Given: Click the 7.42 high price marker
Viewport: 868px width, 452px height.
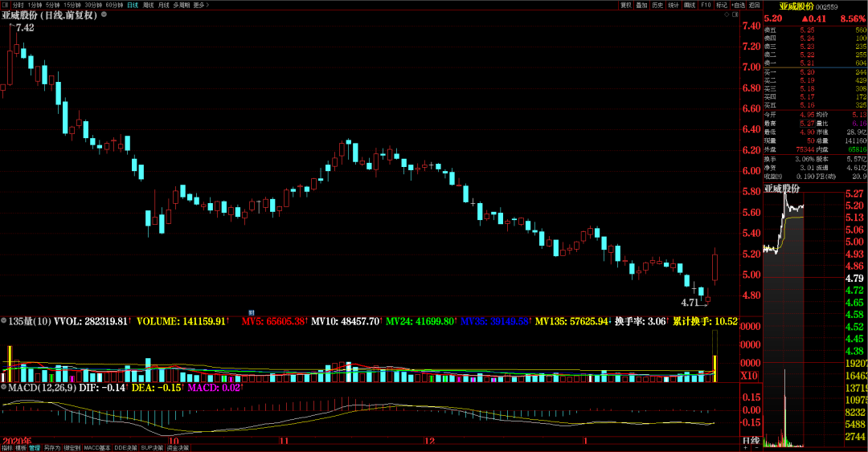Looking at the screenshot, I should [x=25, y=27].
